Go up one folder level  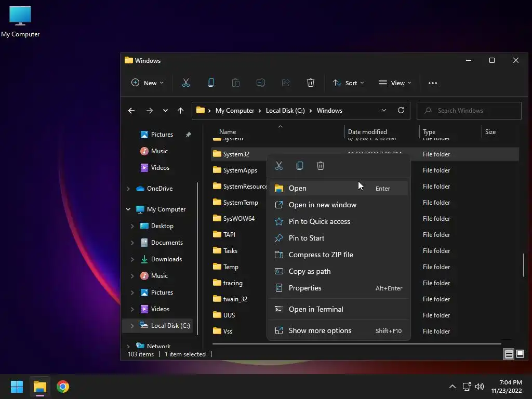[180, 111]
